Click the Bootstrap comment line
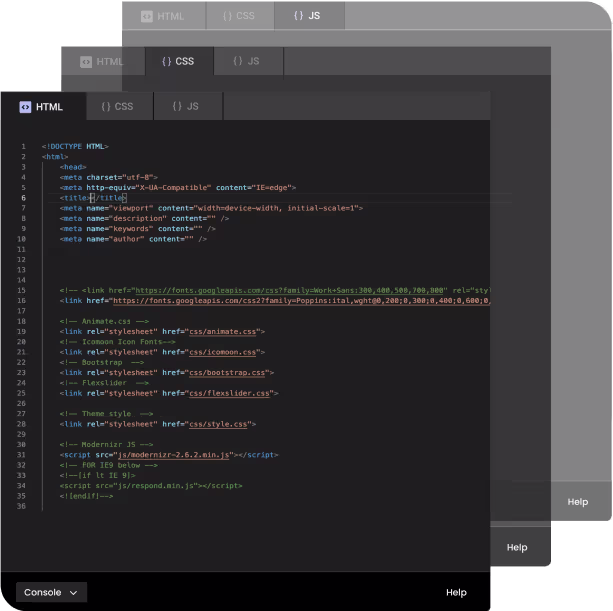 click(102, 362)
